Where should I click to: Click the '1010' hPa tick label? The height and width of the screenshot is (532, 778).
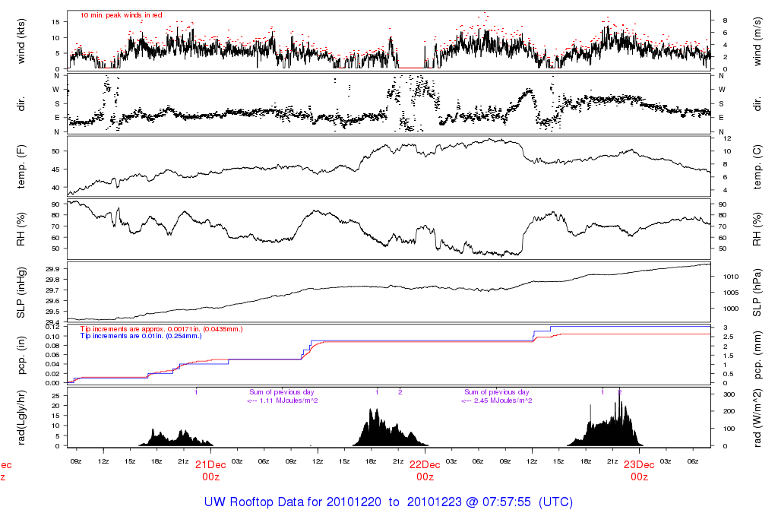732,277
